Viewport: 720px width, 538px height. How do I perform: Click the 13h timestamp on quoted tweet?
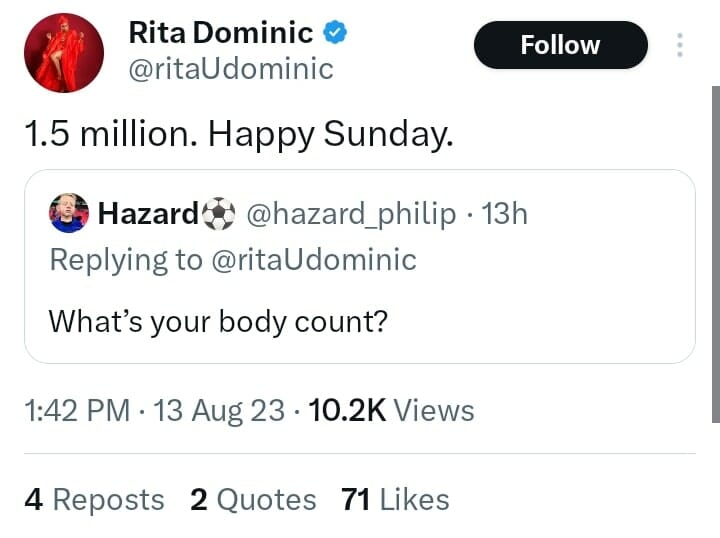point(504,213)
